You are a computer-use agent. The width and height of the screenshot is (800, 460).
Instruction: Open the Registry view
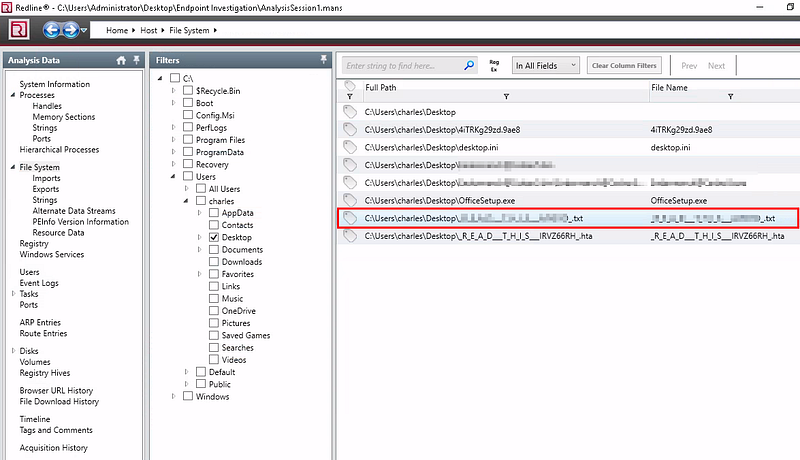(x=34, y=243)
